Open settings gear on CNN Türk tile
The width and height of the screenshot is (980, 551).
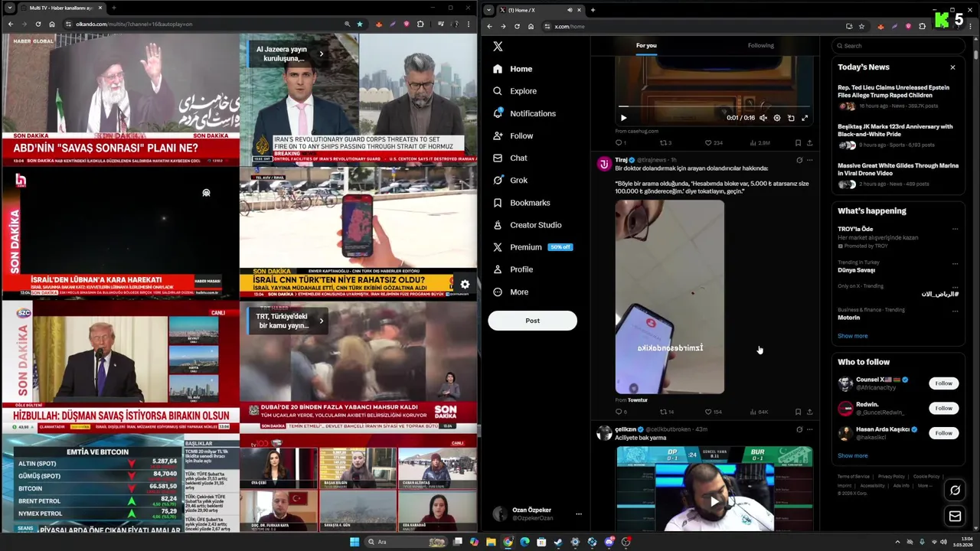(x=465, y=285)
